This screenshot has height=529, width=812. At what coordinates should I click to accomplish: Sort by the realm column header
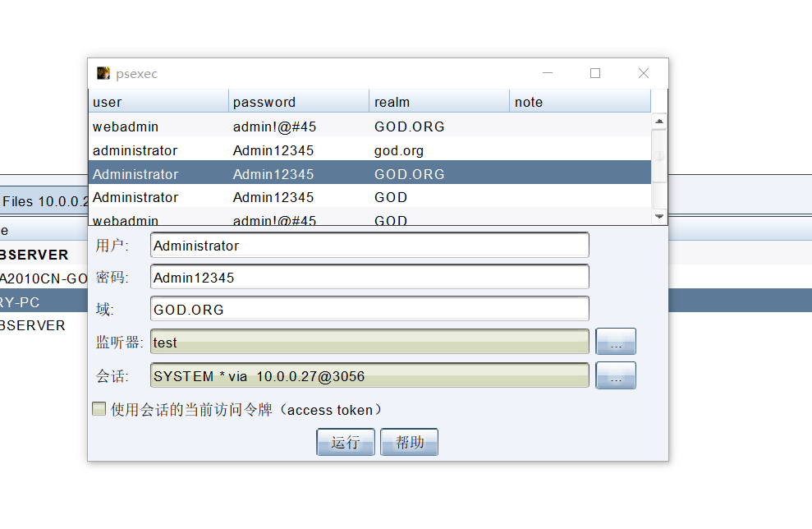pos(439,102)
